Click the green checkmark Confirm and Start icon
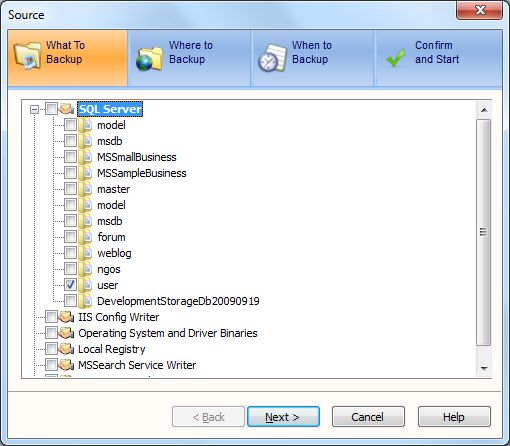 [395, 57]
